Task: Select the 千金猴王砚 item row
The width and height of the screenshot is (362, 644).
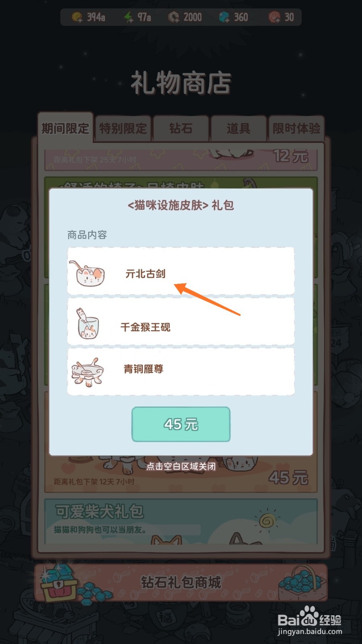Action: click(x=181, y=322)
